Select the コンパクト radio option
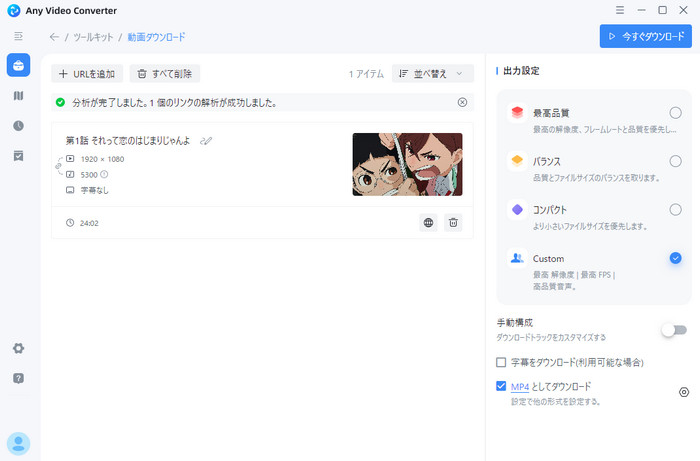Viewport: 700px width, 461px height. [x=675, y=210]
